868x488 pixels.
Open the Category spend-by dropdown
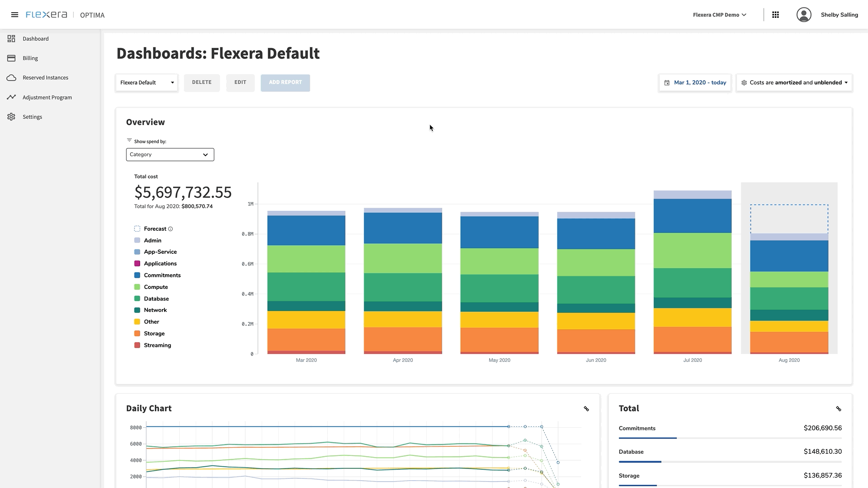click(170, 154)
